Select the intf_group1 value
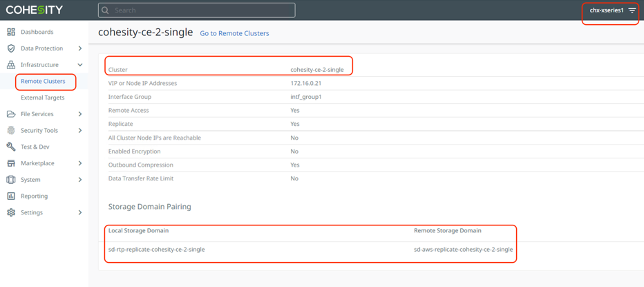The height and width of the screenshot is (287, 644). (x=305, y=97)
